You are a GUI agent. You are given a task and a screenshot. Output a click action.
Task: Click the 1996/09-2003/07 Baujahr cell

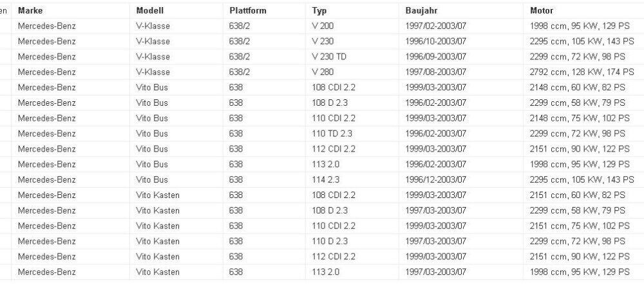point(436,57)
